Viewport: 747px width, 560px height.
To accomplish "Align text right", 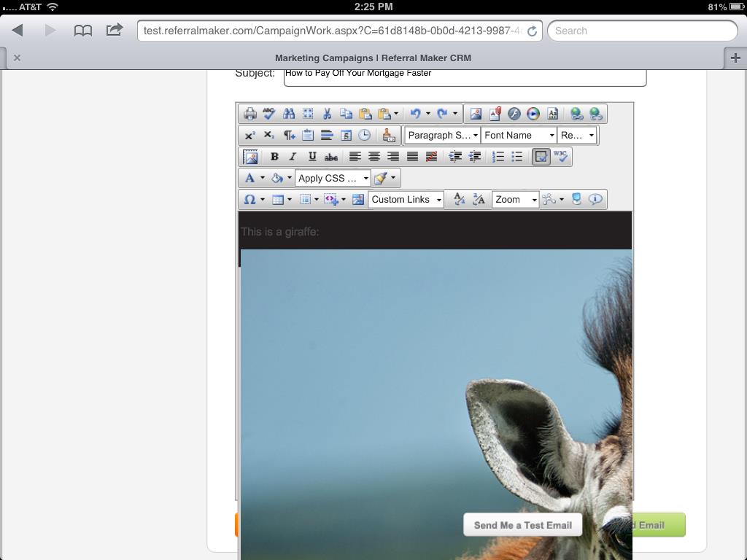I will (393, 157).
